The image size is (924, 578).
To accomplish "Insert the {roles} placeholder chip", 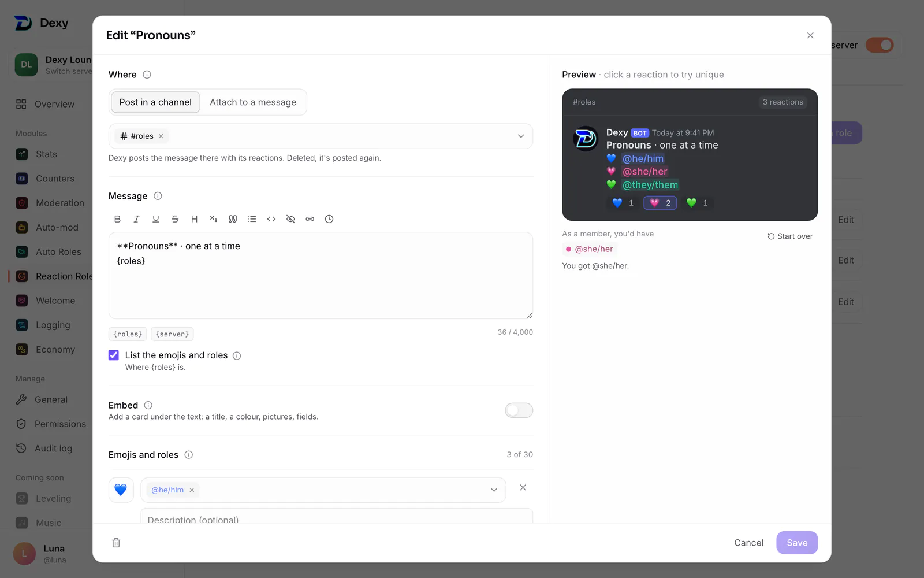I will click(x=128, y=334).
